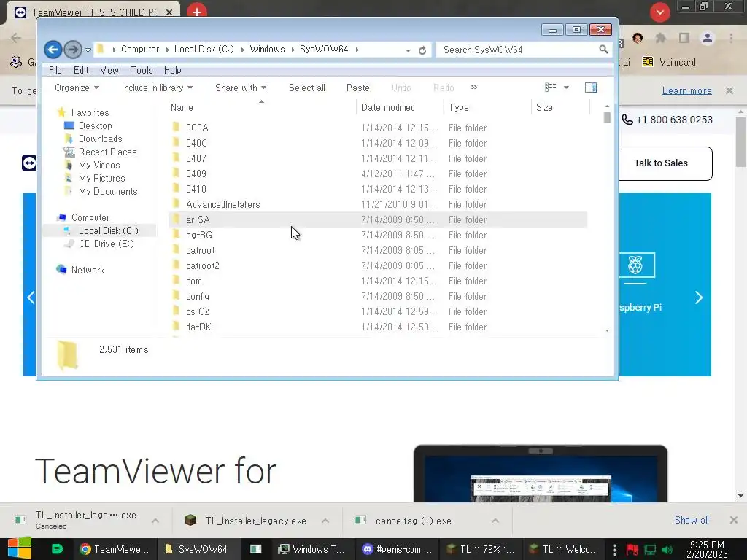Select Desktop in Favorites

pos(96,125)
